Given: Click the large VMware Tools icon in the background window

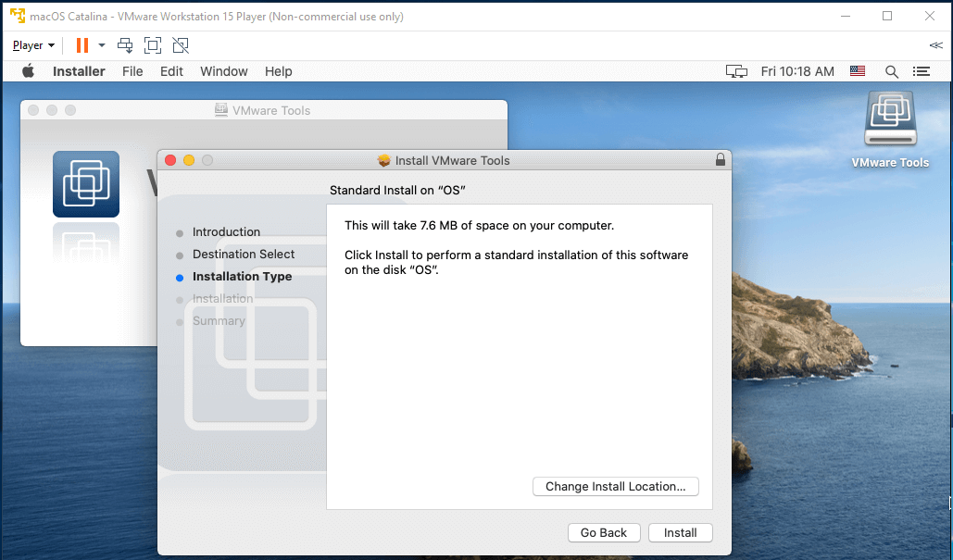Looking at the screenshot, I should coord(86,184).
